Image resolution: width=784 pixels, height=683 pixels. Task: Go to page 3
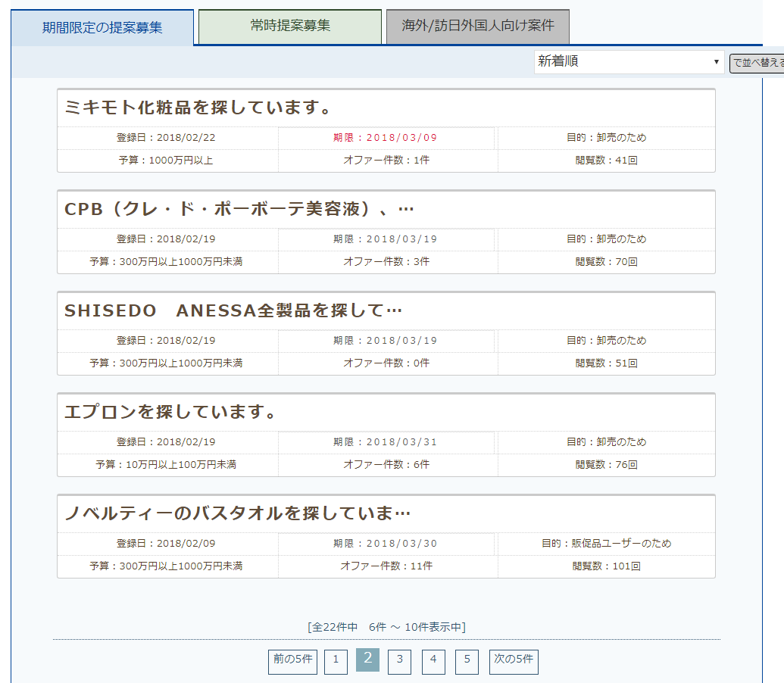(x=399, y=662)
